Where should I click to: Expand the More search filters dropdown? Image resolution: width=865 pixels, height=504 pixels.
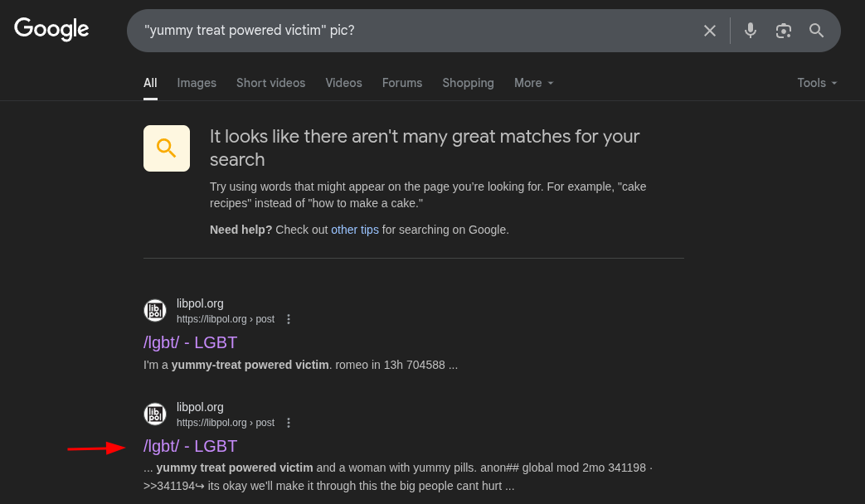pos(533,83)
